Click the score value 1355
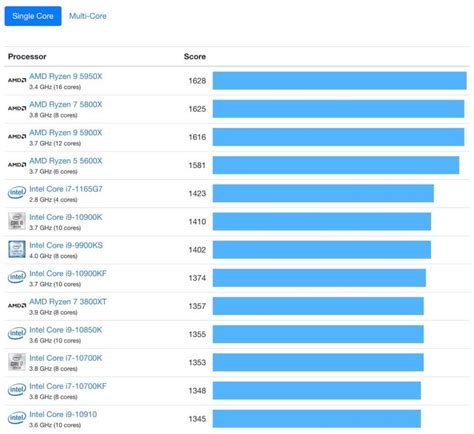The width and height of the screenshot is (474, 434). tap(197, 334)
